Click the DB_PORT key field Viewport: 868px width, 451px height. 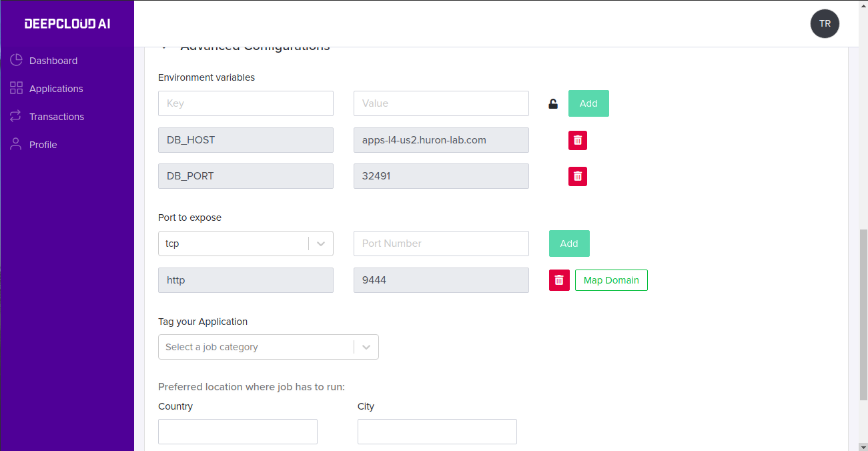tap(246, 176)
